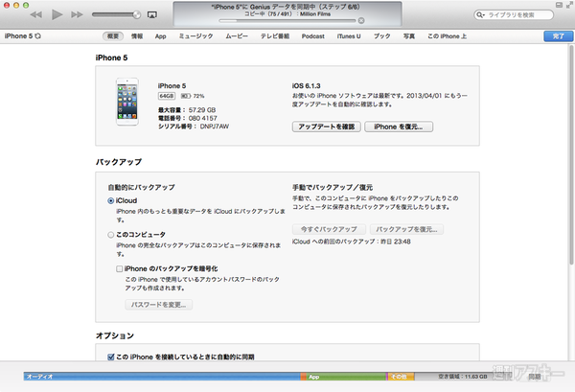Toggle full screen arrows icon
This screenshot has width=575, height=392.
coord(569,5)
